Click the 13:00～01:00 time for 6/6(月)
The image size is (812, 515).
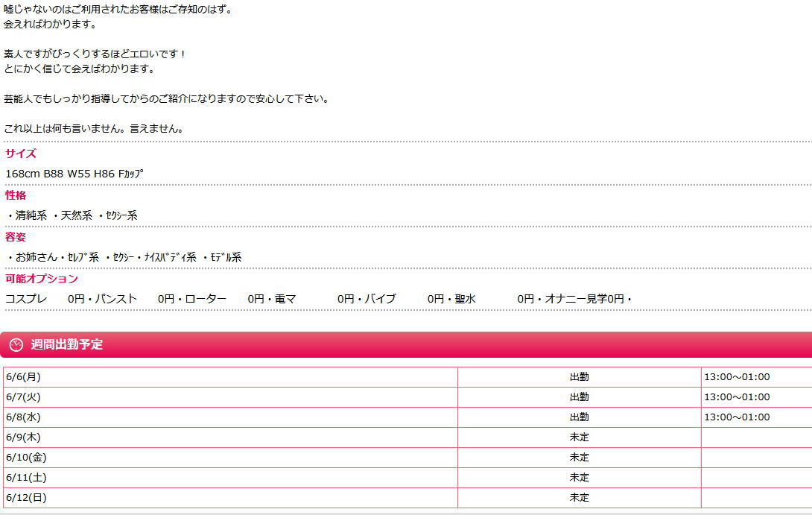pos(737,377)
